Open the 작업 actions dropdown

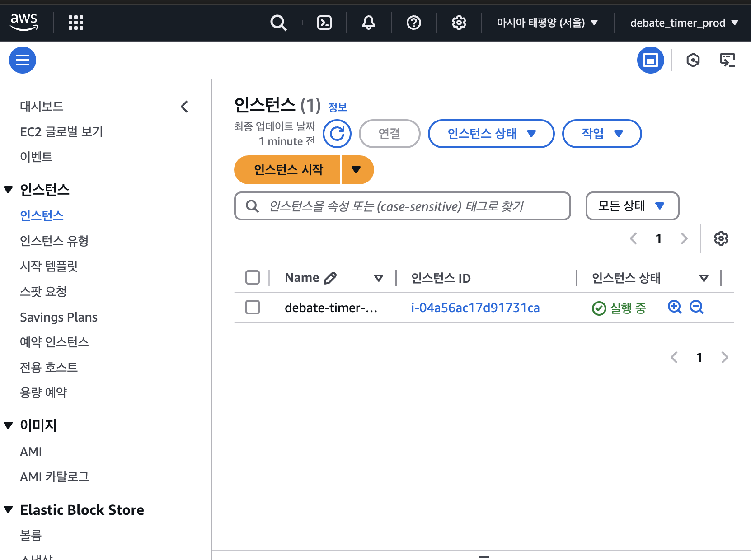point(602,134)
